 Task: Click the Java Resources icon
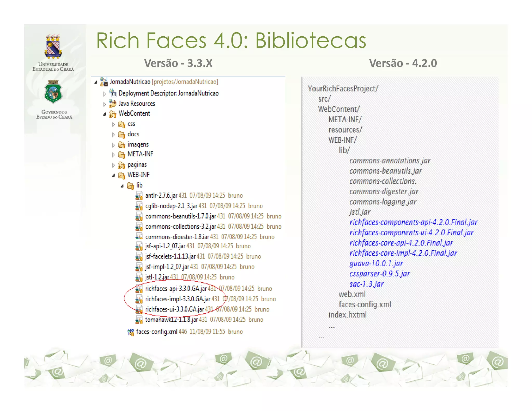113,103
